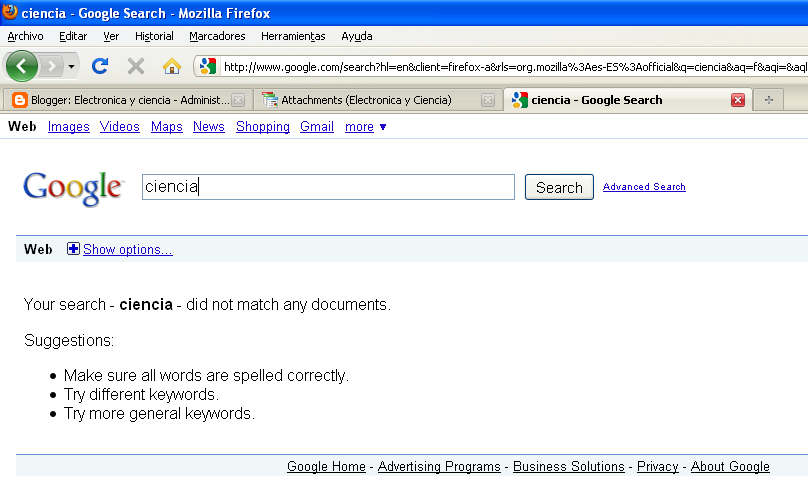This screenshot has width=808, height=488.
Task: Click the Google favicon on the active tab
Action: pyautogui.click(x=519, y=100)
